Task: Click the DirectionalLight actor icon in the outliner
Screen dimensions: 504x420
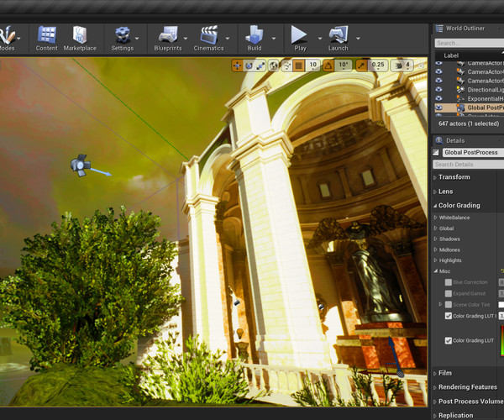Action: click(460, 90)
